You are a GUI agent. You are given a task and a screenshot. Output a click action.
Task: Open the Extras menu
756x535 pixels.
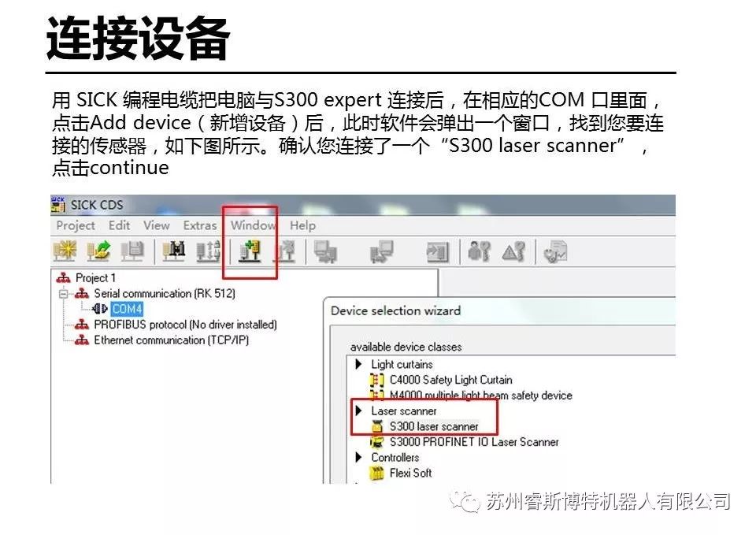pyautogui.click(x=200, y=225)
